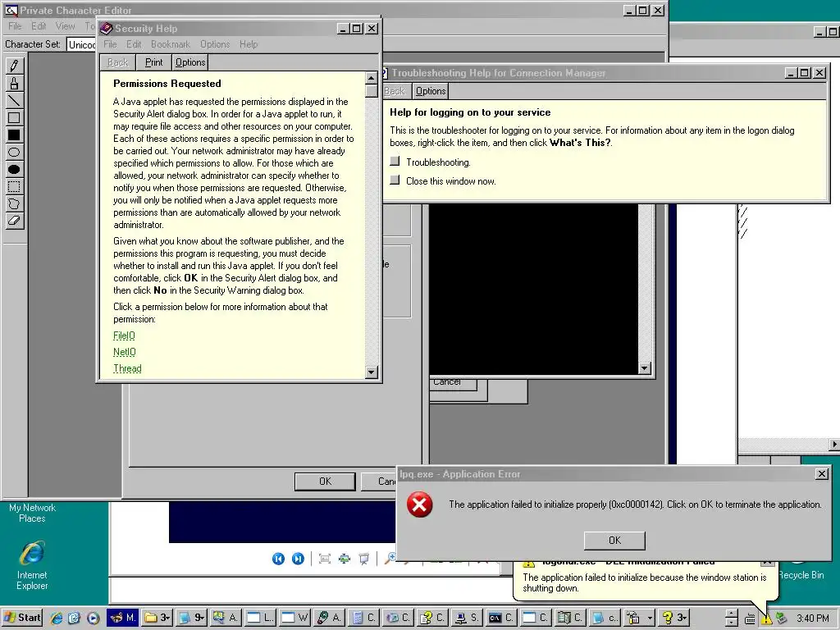The width and height of the screenshot is (840, 630).
Task: Activate the Freeform Selection tool
Action: 14,203
